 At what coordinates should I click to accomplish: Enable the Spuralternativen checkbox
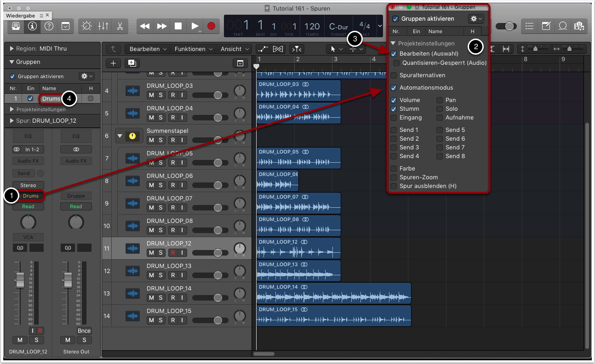(x=394, y=75)
